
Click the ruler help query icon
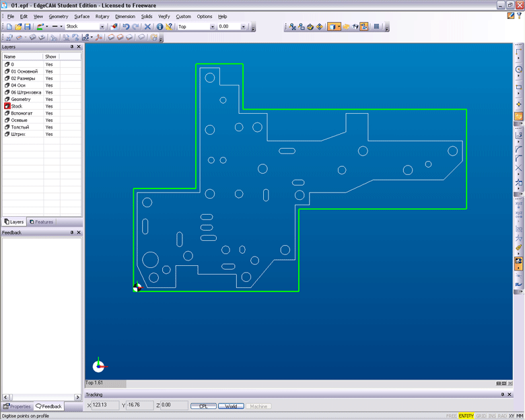point(169,26)
